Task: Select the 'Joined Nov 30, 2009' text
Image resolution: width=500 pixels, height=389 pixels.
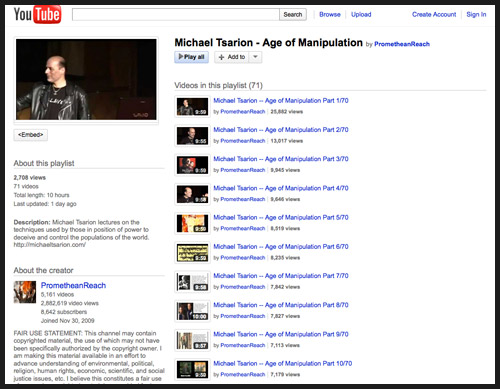Action: tap(67, 321)
